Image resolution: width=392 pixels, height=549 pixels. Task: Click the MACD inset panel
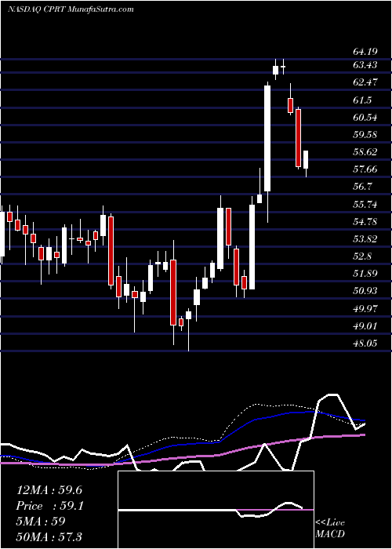click(x=216, y=510)
